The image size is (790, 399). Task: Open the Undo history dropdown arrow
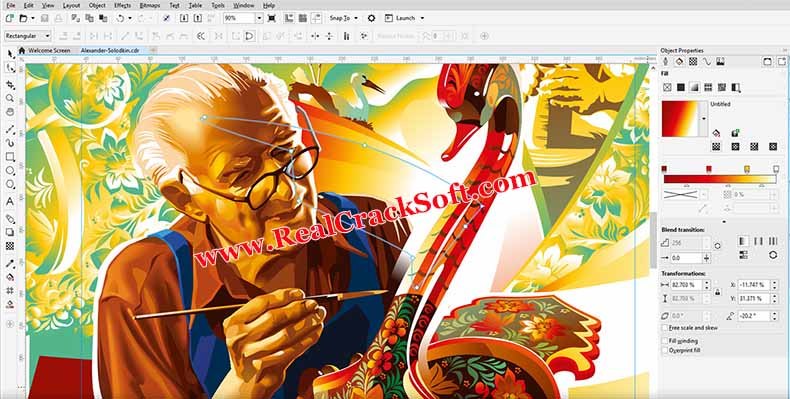click(130, 18)
